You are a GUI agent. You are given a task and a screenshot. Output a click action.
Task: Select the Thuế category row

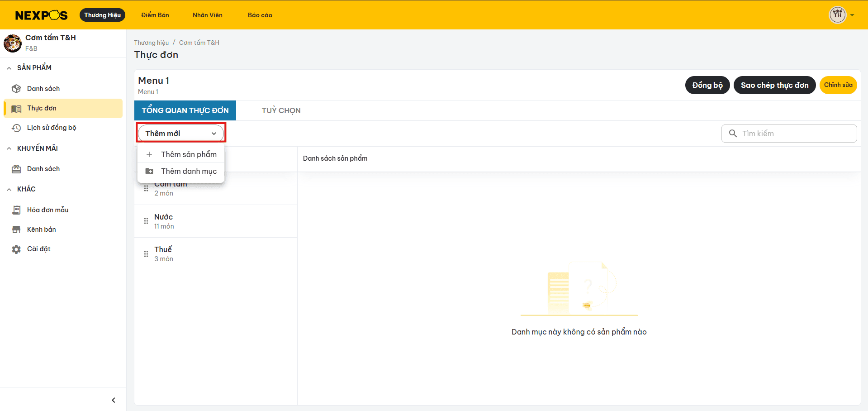(x=216, y=254)
